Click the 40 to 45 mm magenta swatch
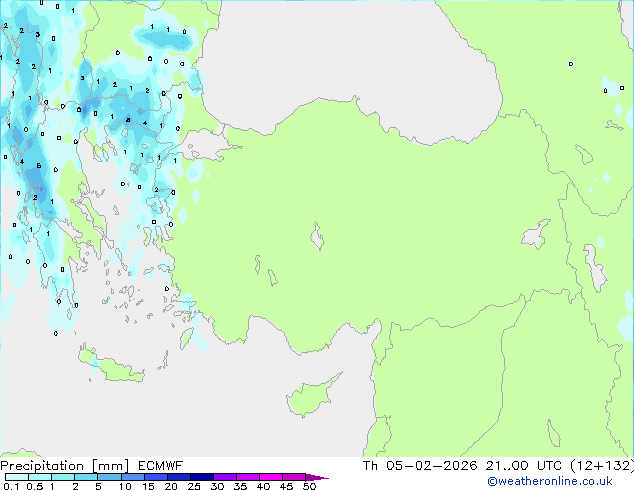 (274, 478)
